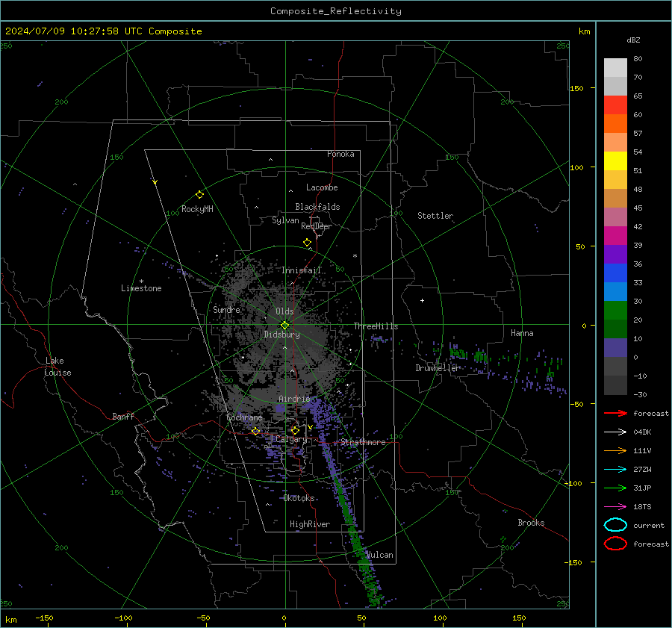This screenshot has width=672, height=628.
Task: Click the yellow diamond marker below Cochrane
Action: pos(255,431)
